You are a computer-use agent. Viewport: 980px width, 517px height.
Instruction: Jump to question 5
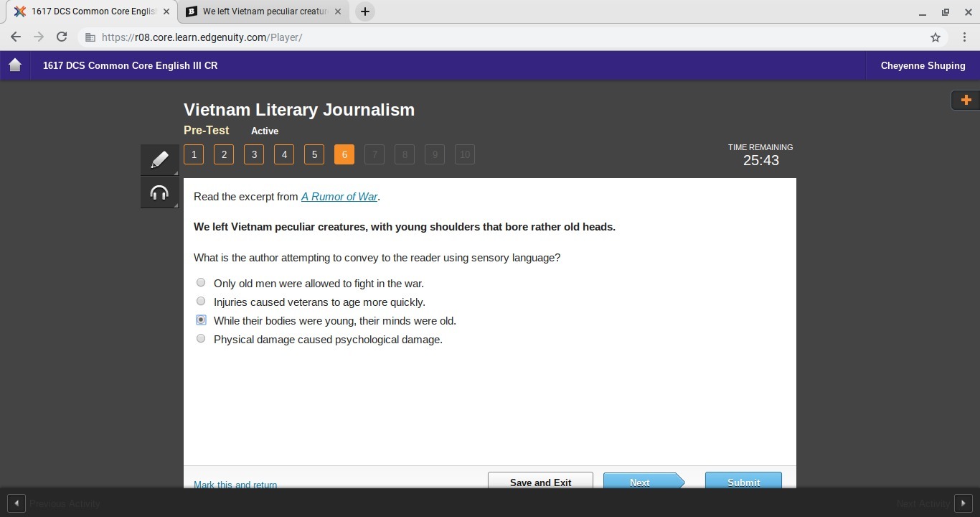click(x=314, y=154)
